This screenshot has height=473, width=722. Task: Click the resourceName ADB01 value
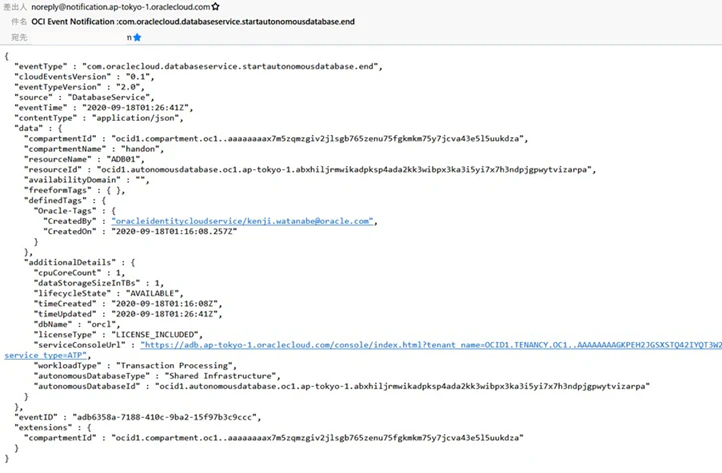(123, 159)
